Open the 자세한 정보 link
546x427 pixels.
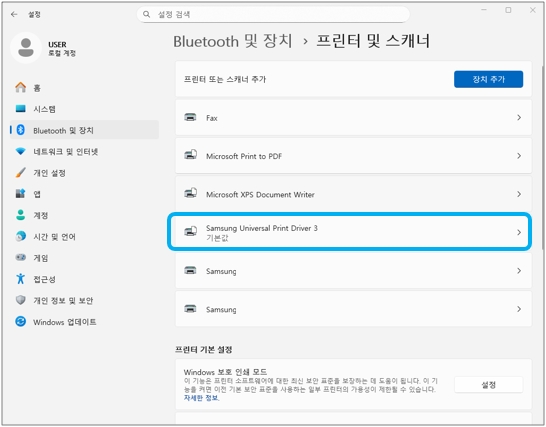201,398
